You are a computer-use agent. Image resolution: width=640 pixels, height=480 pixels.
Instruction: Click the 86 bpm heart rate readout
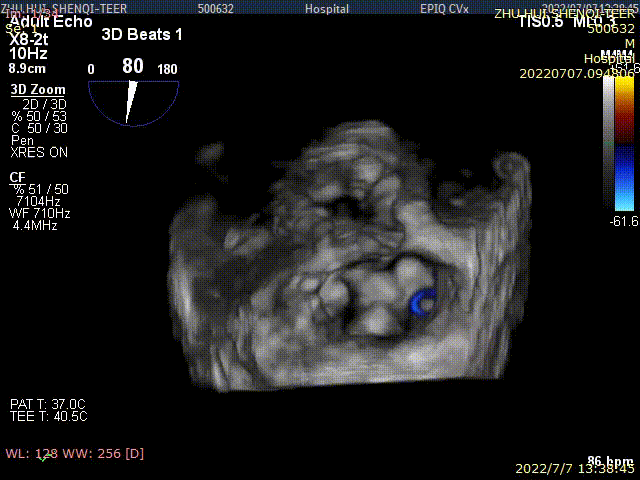[x=610, y=461]
